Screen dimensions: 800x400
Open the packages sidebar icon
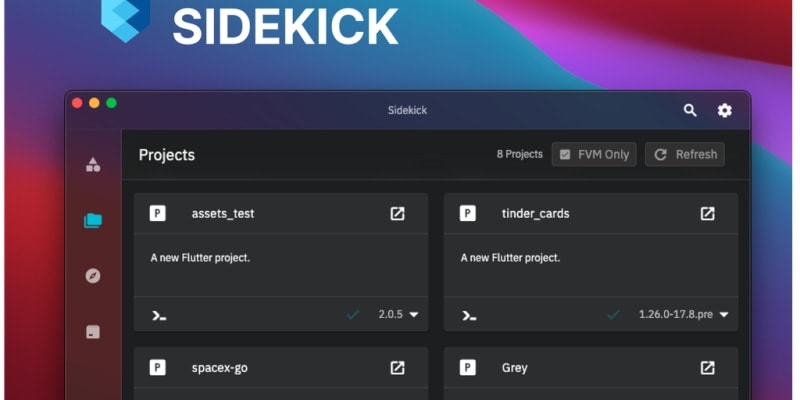[93, 331]
